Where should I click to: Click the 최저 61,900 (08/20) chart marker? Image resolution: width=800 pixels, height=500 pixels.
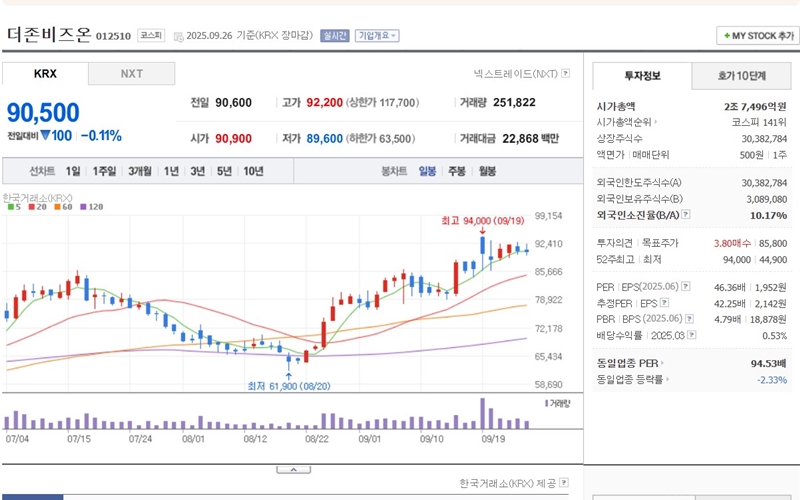tap(289, 386)
